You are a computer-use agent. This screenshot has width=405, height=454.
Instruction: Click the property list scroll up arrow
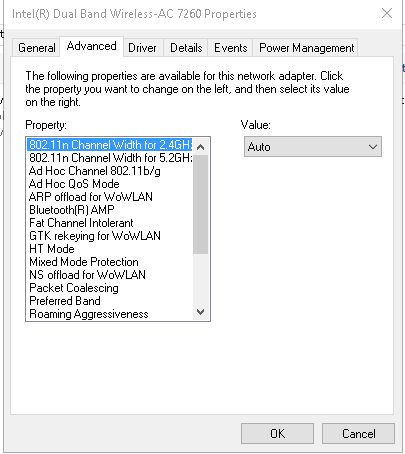click(x=200, y=147)
